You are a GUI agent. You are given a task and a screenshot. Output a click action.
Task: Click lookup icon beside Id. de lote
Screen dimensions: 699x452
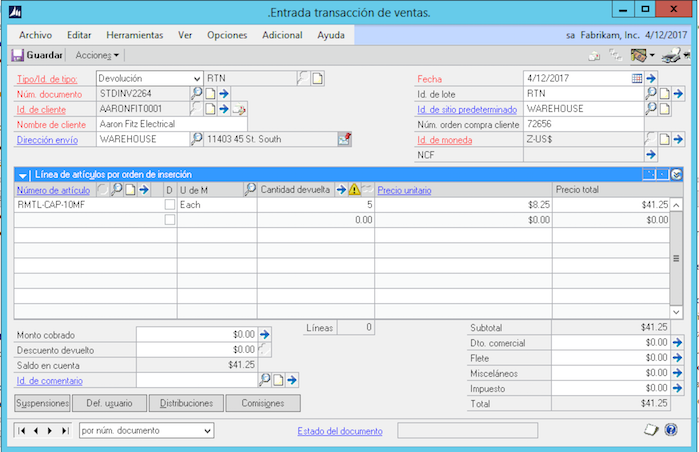pos(650,94)
